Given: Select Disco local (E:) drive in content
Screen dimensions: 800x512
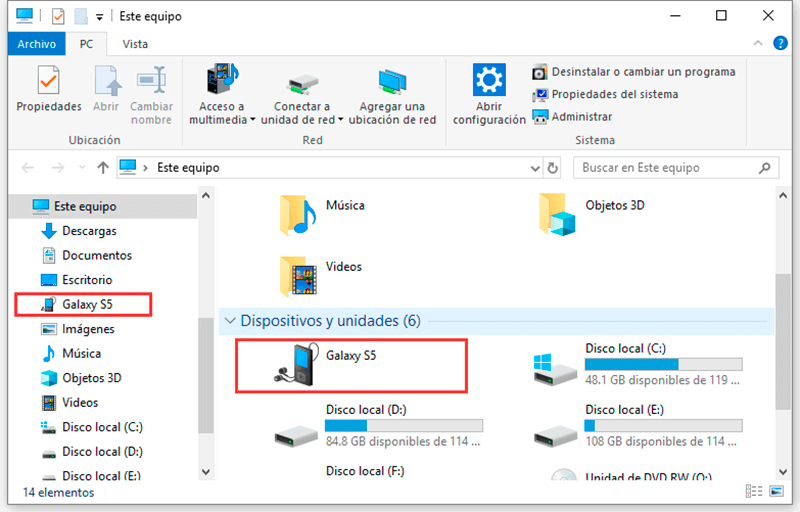Looking at the screenshot, I should click(637, 426).
